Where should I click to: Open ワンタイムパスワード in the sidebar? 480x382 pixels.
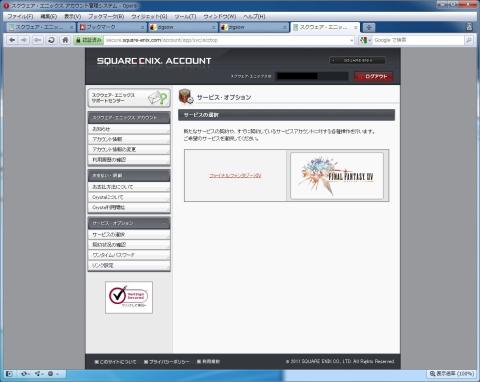tap(129, 255)
